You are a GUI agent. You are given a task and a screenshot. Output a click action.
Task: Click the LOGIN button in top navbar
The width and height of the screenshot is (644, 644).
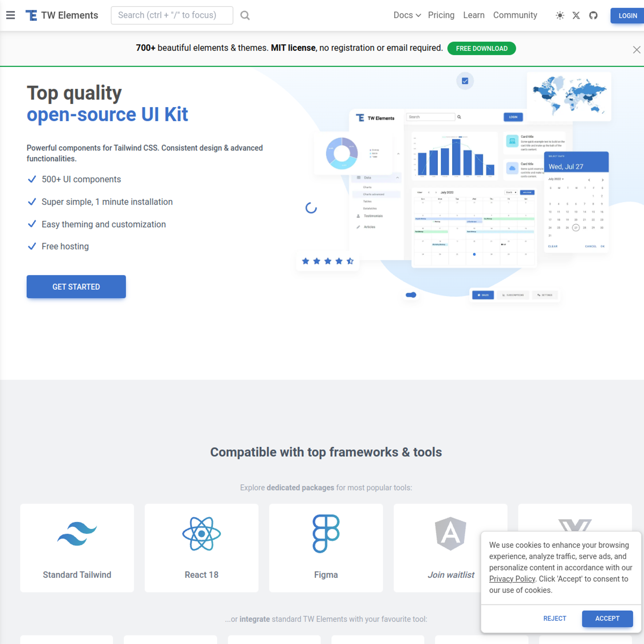(627, 15)
